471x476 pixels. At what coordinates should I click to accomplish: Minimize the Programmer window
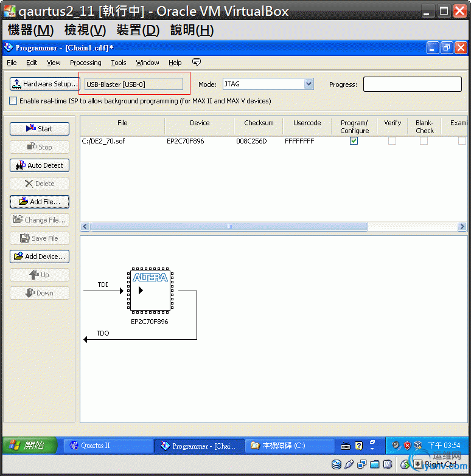coord(433,48)
